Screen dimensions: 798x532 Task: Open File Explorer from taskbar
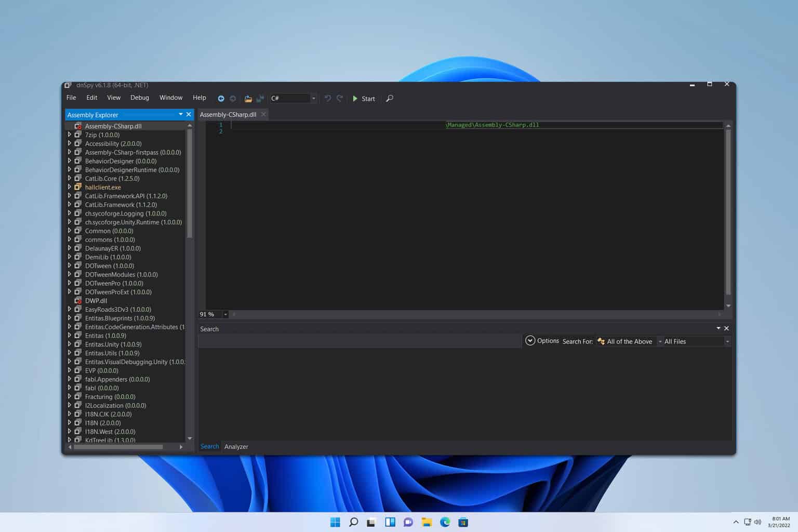(427, 522)
